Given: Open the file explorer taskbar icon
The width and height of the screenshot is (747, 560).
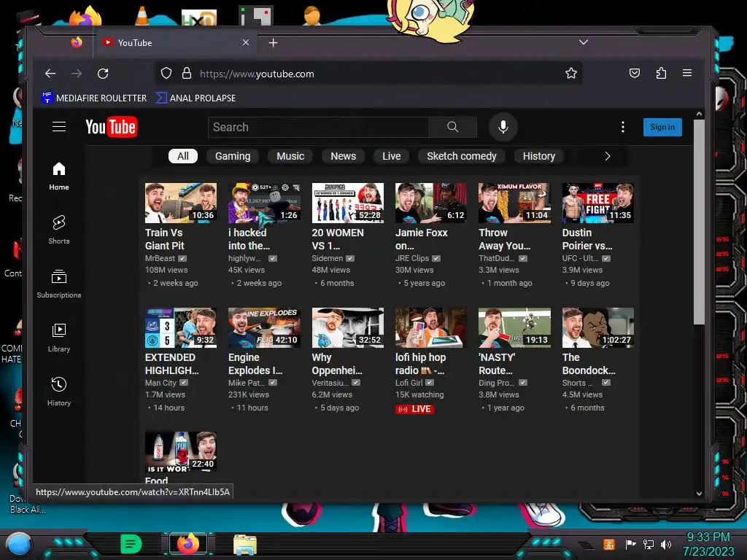Looking at the screenshot, I should pyautogui.click(x=245, y=545).
